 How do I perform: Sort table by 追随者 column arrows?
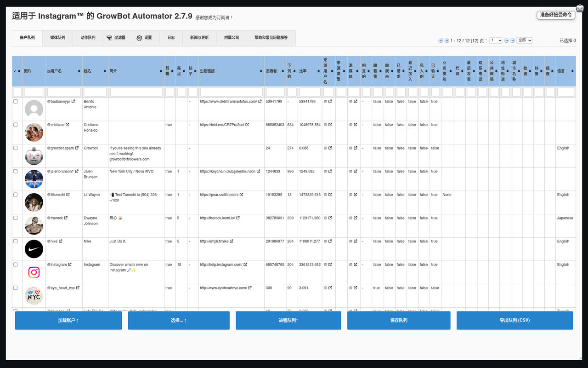tap(282, 71)
